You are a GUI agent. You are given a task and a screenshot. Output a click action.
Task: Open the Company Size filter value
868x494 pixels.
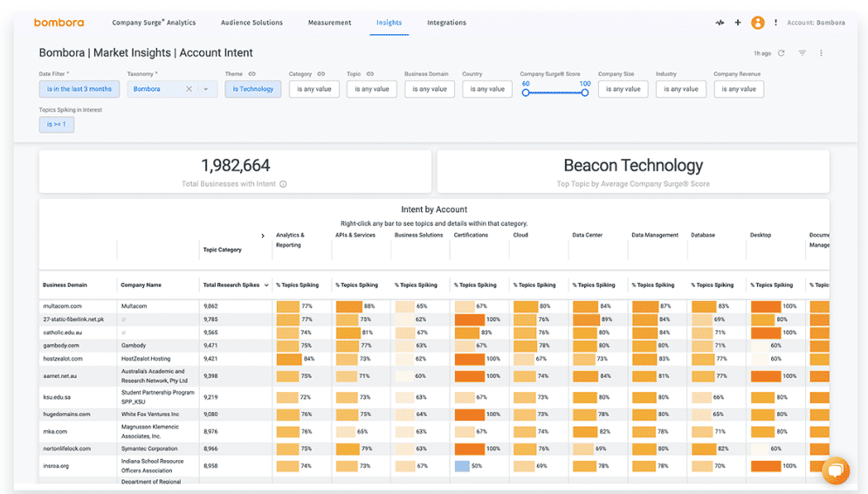623,89
